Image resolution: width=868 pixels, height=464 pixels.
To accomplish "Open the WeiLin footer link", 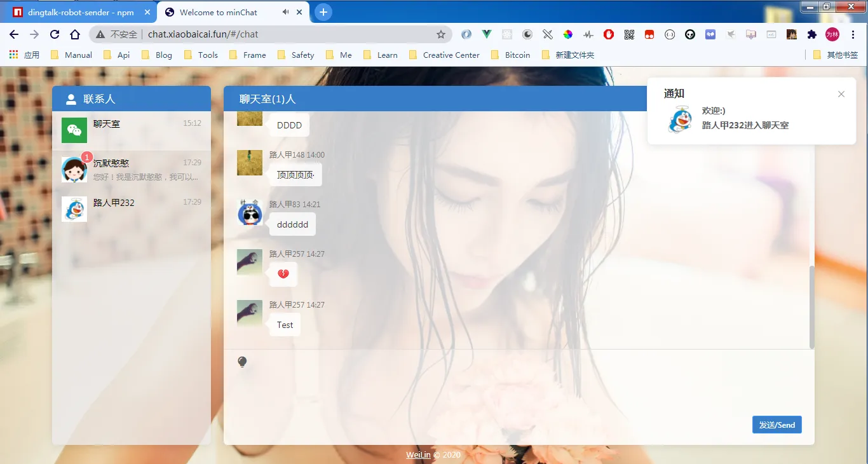I will coord(418,454).
